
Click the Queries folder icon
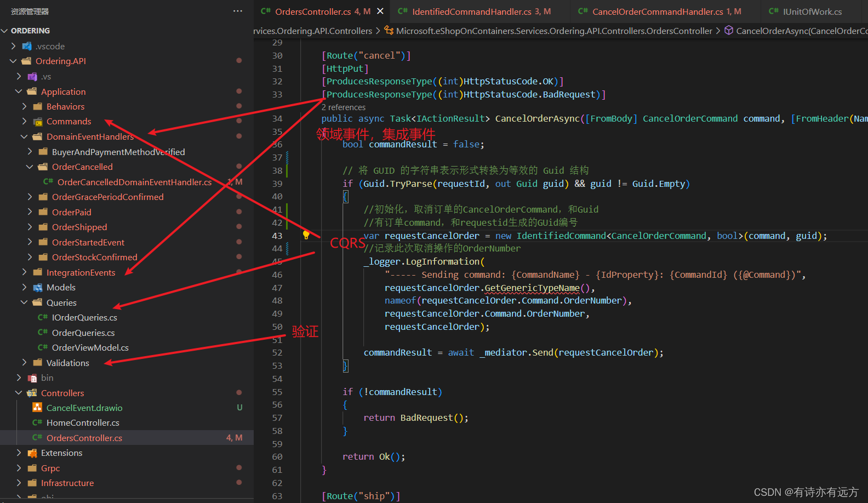click(38, 302)
